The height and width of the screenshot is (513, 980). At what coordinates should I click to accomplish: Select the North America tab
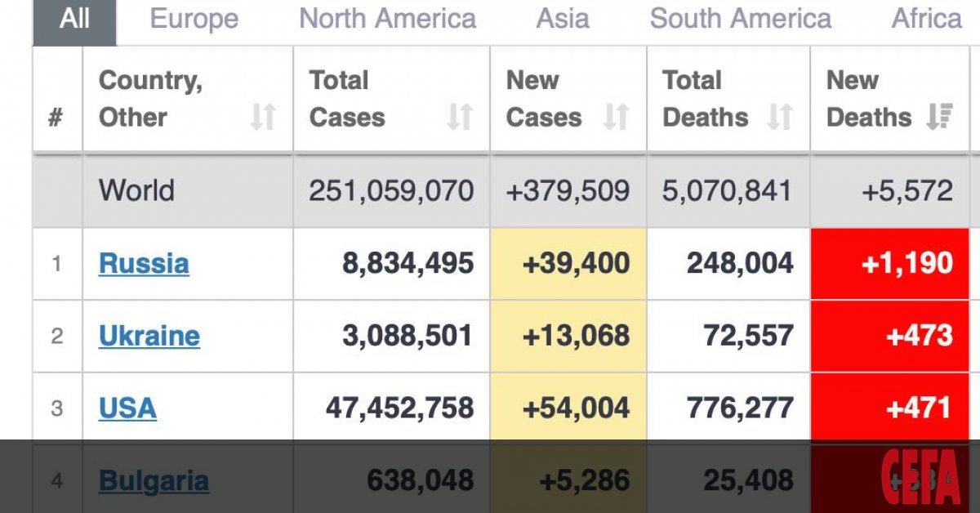pyautogui.click(x=387, y=19)
